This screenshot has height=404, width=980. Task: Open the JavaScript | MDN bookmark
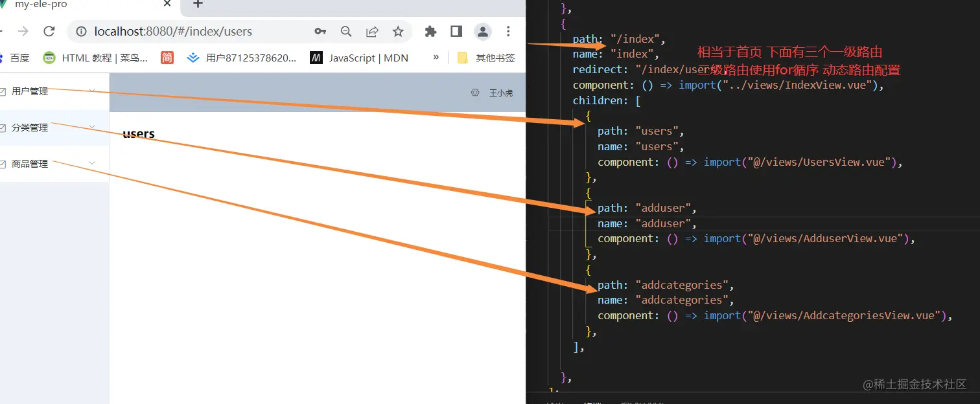(x=359, y=58)
